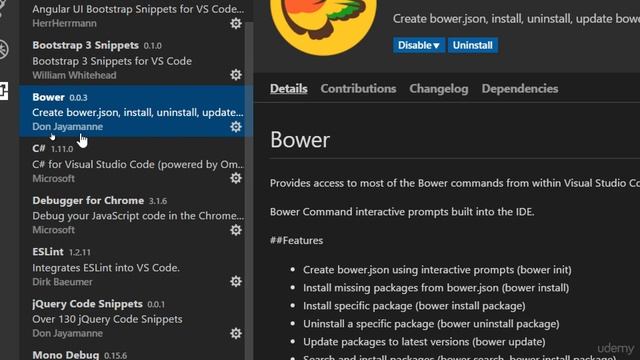The width and height of the screenshot is (640, 360).
Task: Select Debugger for Chrome extension
Action: click(132, 215)
